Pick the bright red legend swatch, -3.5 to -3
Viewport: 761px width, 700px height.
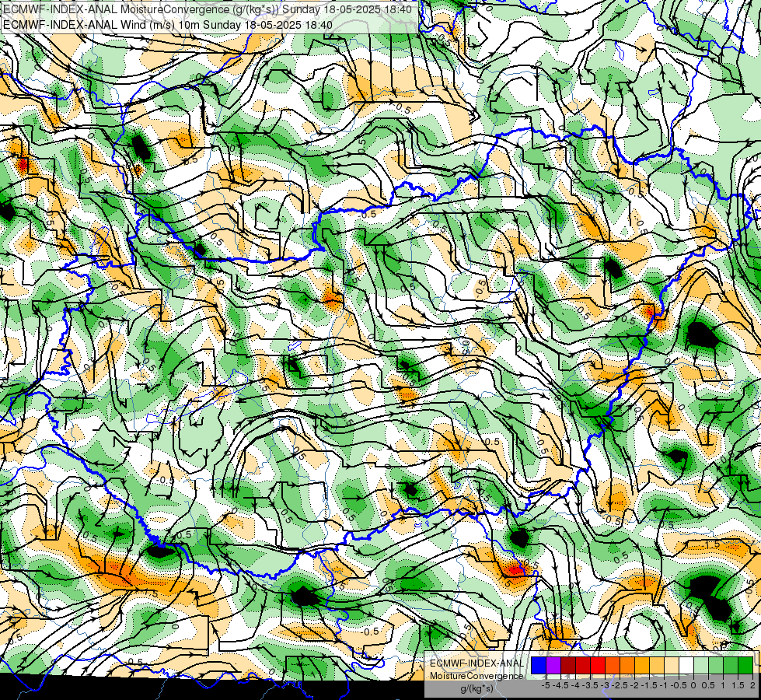(x=598, y=665)
